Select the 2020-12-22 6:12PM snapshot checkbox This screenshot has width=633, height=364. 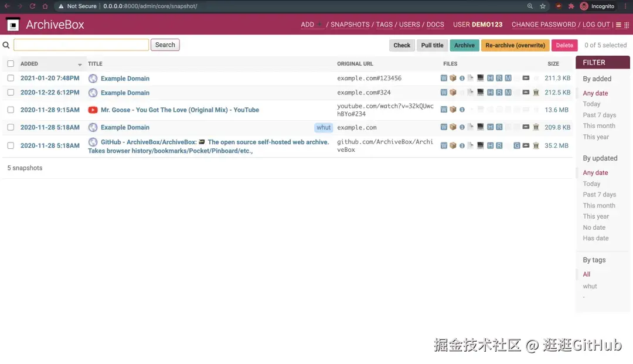click(x=11, y=93)
